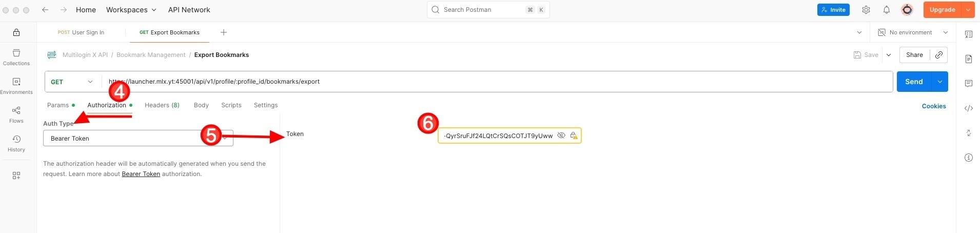Open the Send options arrow
The height and width of the screenshot is (233, 980).
[940, 82]
